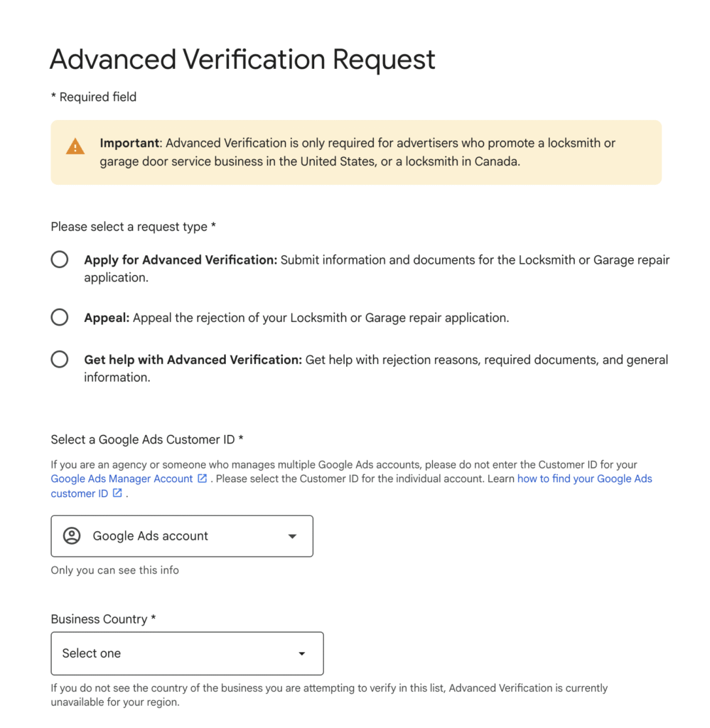Click external-link icon after 'customer ID' text
The width and height of the screenshot is (710, 728).
coord(118,493)
